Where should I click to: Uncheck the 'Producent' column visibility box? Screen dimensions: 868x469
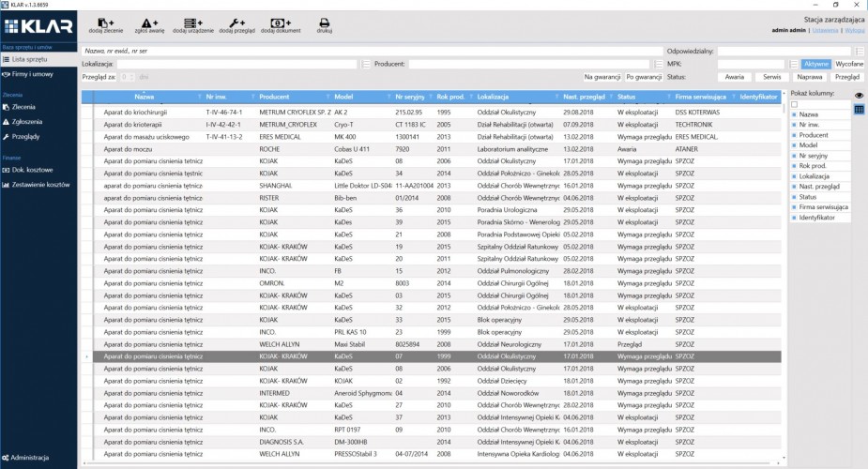tap(794, 135)
